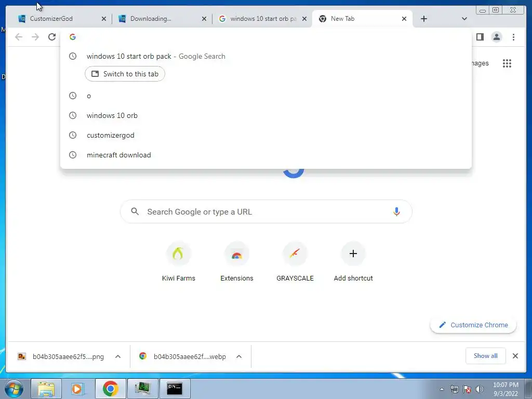Select the New Tab tab
The image size is (532, 399).
(x=362, y=19)
